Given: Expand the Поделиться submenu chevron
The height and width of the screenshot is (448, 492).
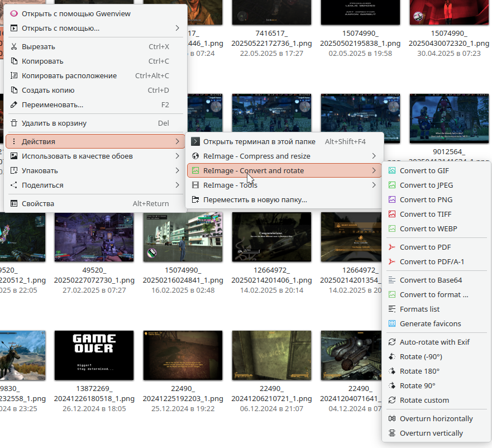Looking at the screenshot, I should 177,185.
